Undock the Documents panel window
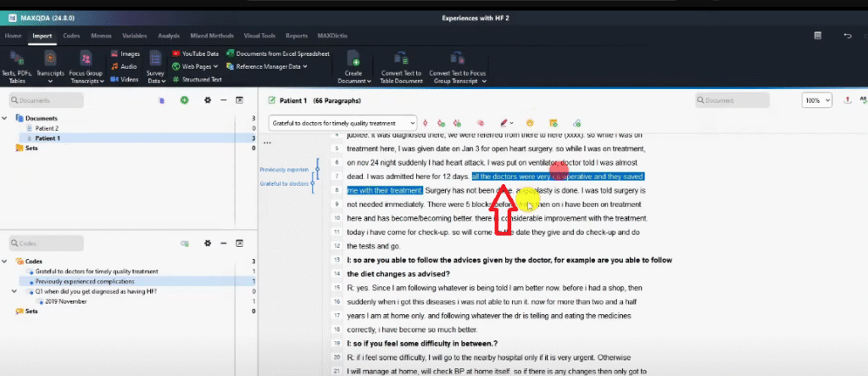The image size is (868, 376). 239,100
